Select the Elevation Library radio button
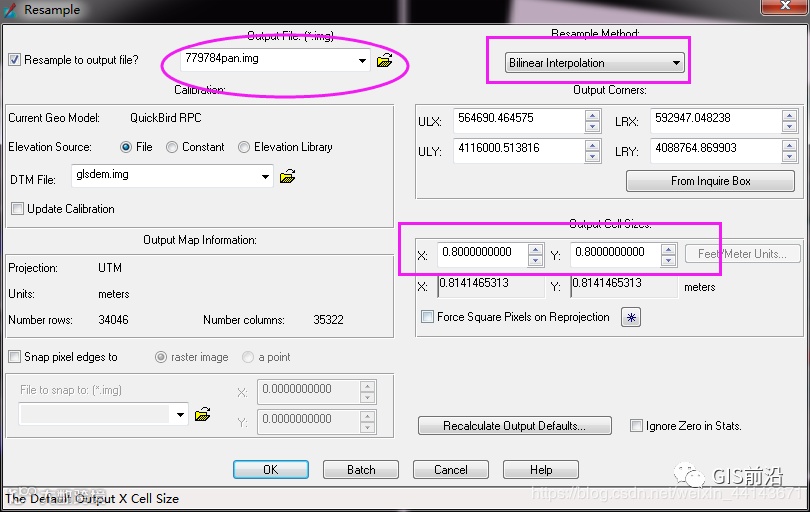Image resolution: width=810 pixels, height=512 pixels. (x=244, y=147)
